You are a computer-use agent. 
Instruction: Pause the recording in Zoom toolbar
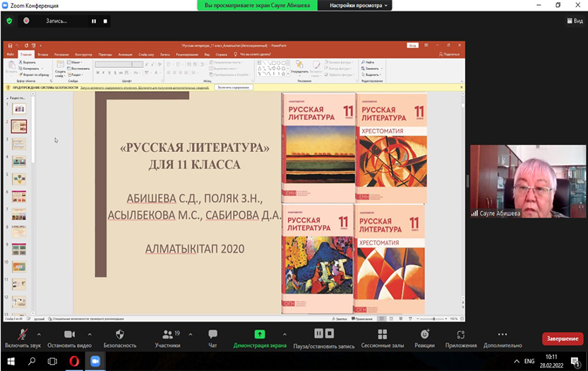click(x=318, y=334)
